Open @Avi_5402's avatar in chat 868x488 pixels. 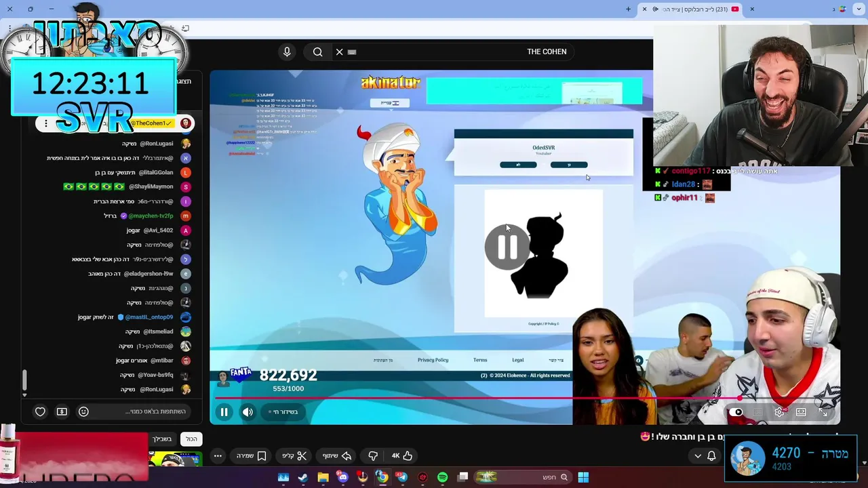pyautogui.click(x=186, y=230)
